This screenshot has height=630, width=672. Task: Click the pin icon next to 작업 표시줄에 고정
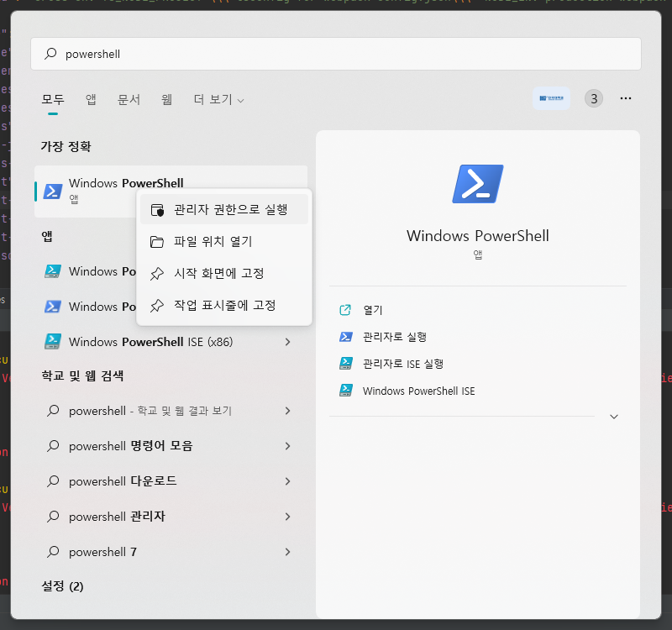pos(157,306)
